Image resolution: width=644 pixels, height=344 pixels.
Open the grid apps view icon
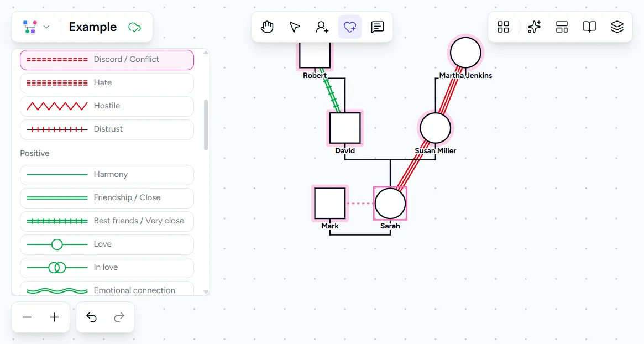[x=503, y=27]
